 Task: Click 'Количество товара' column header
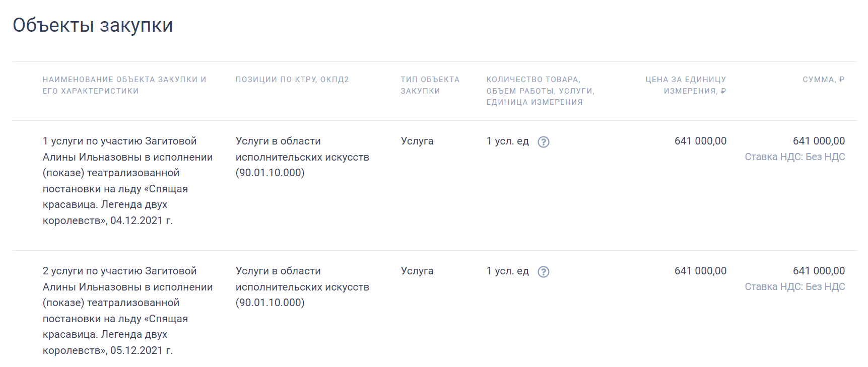[x=541, y=91]
